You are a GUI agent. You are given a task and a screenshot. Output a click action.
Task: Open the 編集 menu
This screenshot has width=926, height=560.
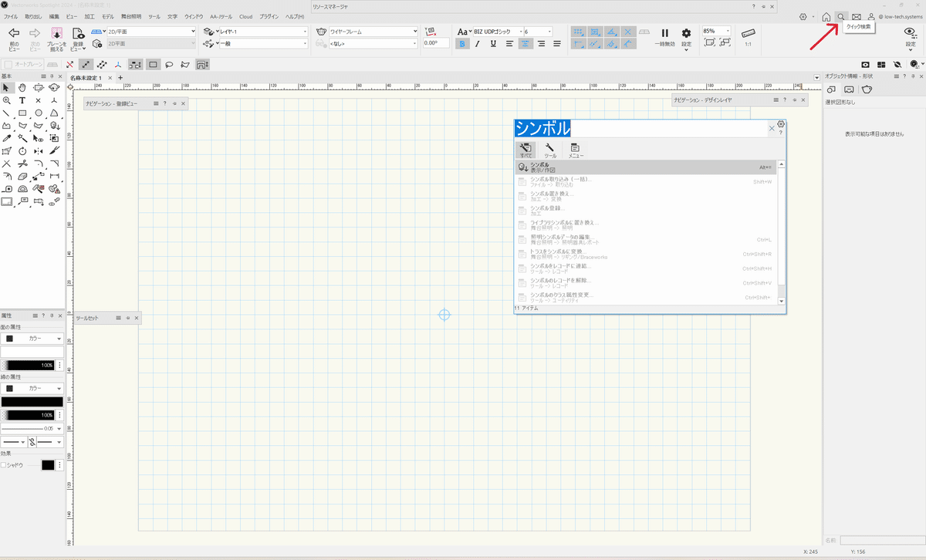pos(54,16)
